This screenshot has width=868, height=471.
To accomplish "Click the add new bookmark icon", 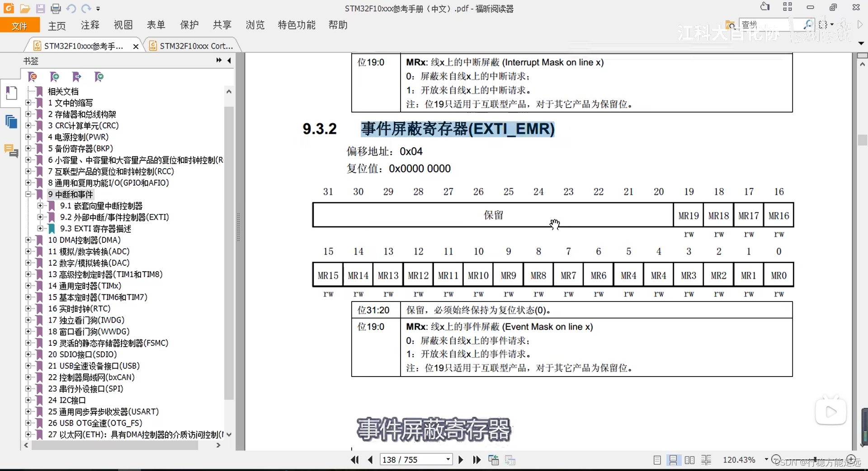I will 54,77.
